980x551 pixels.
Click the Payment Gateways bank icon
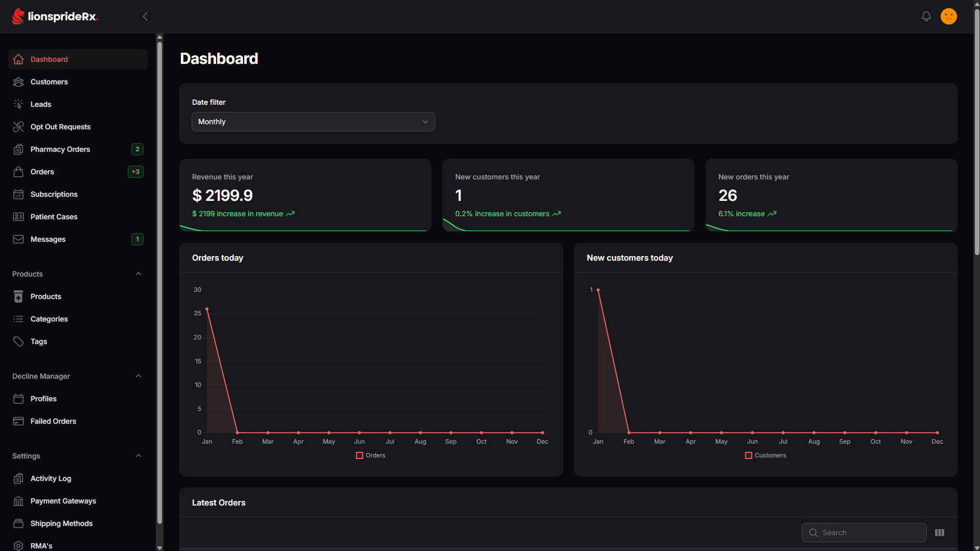pos(18,501)
